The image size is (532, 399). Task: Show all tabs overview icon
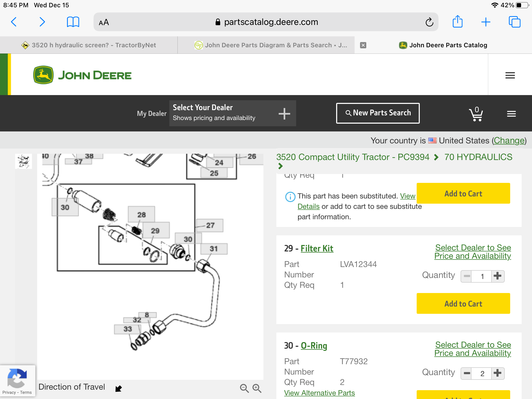(x=514, y=22)
